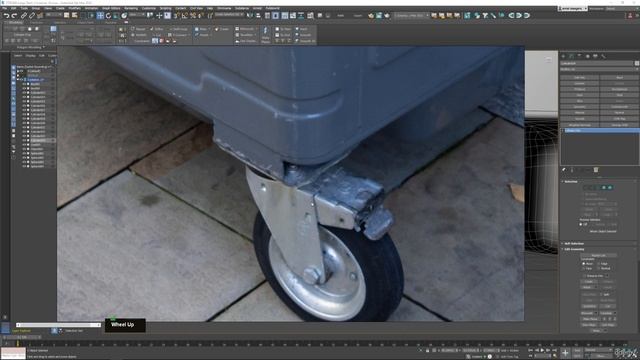Click the Mirror tool icon
This screenshot has height=360, width=640.
[x=249, y=16]
